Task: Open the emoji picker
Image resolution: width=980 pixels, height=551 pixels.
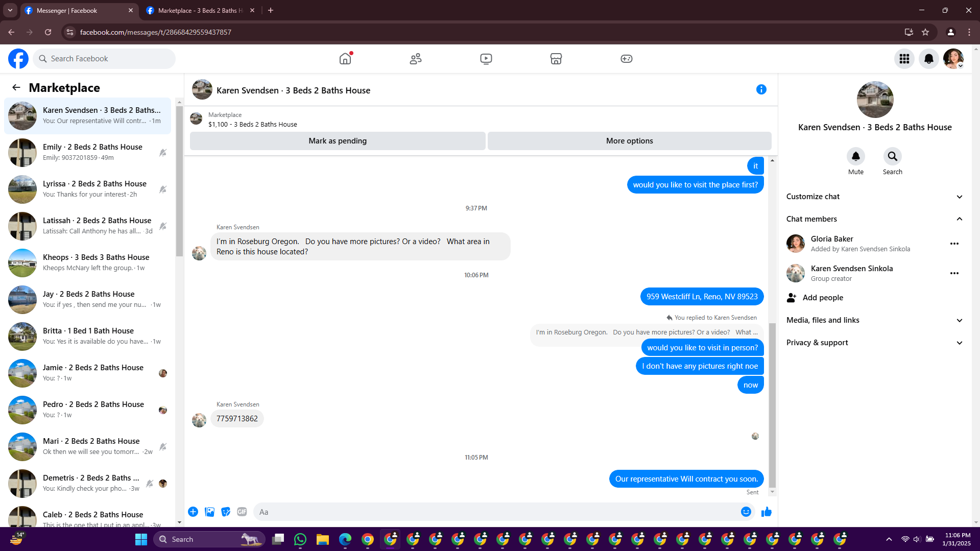Action: point(746,512)
